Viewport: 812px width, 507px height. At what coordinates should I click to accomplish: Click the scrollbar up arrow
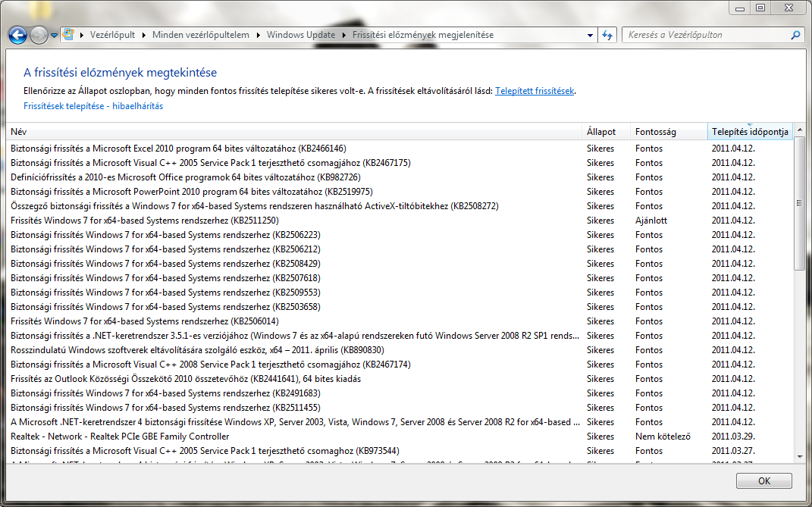800,130
